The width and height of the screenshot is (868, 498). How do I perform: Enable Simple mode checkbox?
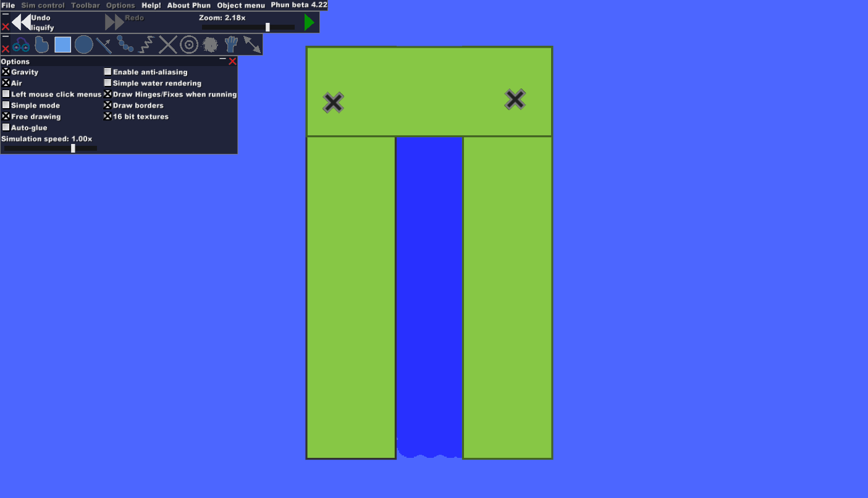[6, 105]
